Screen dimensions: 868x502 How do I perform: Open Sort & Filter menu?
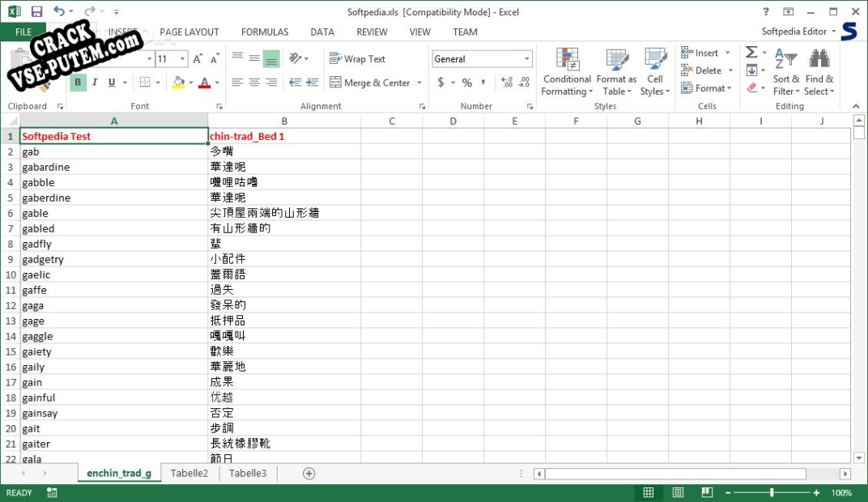786,72
